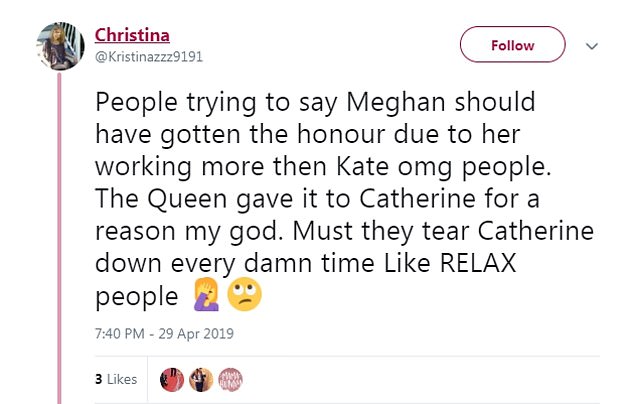
Task: Open the 7:40 PM - 29 Apr 2019 timestamp
Action: click(x=165, y=333)
